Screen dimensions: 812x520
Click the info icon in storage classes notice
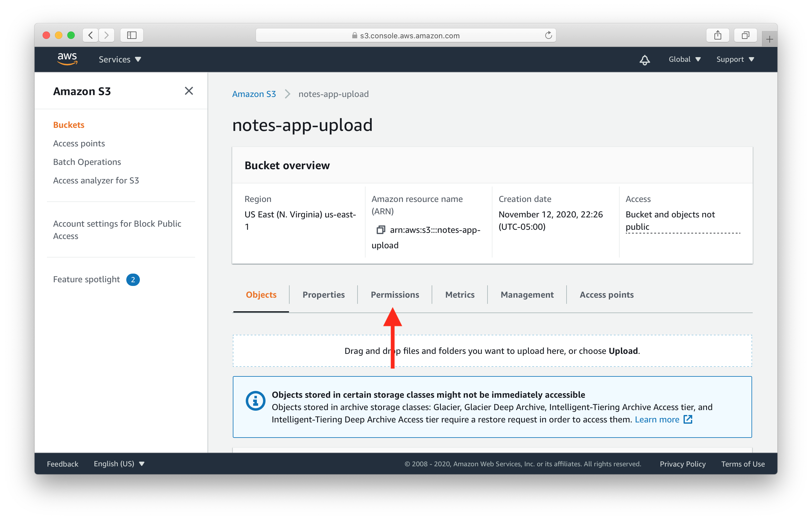[x=255, y=401]
